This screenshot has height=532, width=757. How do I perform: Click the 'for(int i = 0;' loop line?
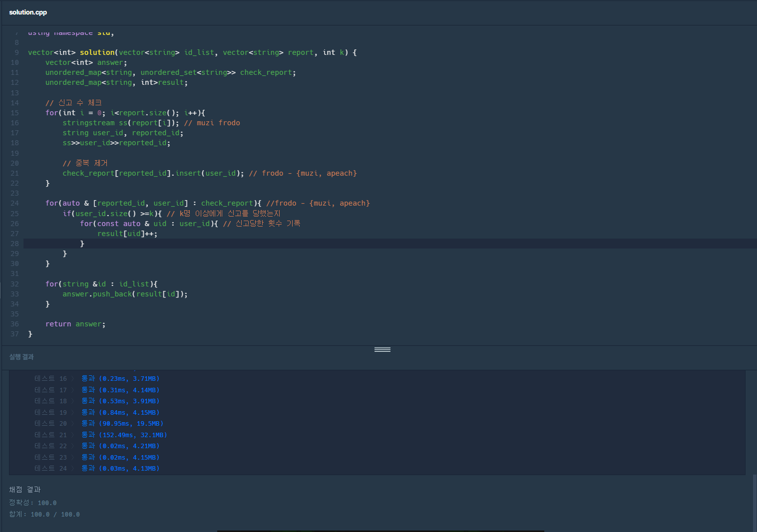pos(125,113)
